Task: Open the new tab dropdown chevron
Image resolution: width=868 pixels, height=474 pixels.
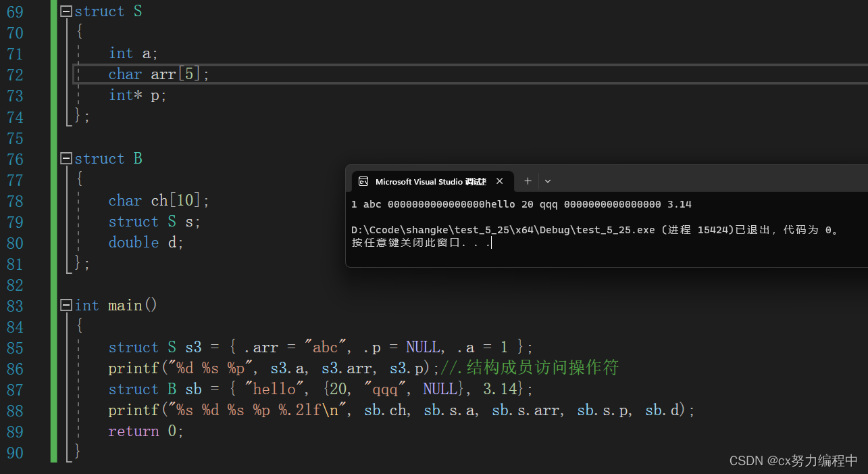Action: (x=547, y=181)
